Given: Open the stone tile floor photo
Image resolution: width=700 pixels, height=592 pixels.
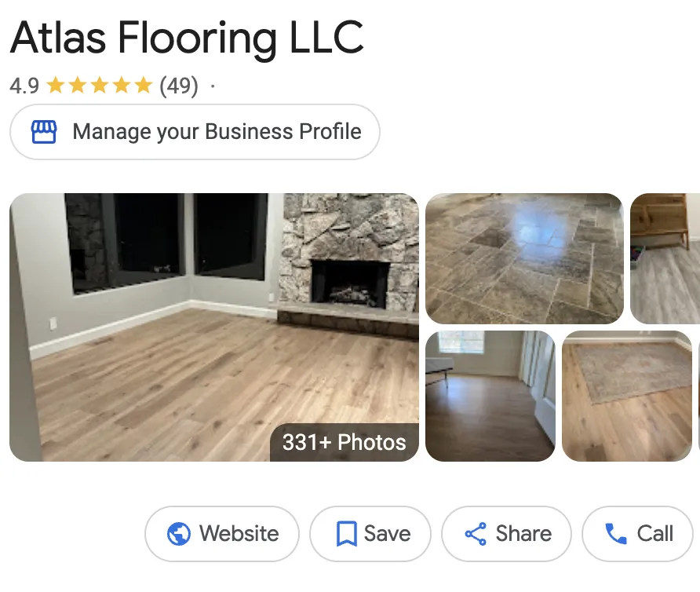Looking at the screenshot, I should (524, 258).
